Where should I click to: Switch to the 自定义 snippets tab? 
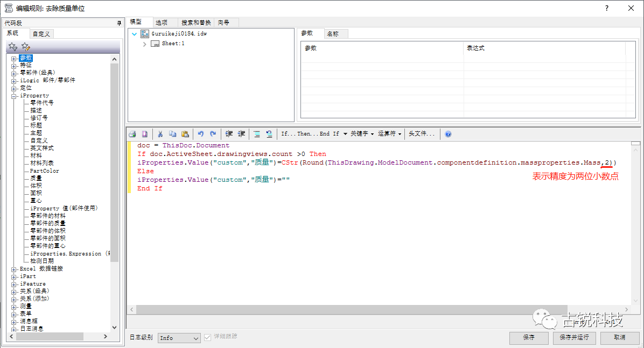pyautogui.click(x=41, y=34)
